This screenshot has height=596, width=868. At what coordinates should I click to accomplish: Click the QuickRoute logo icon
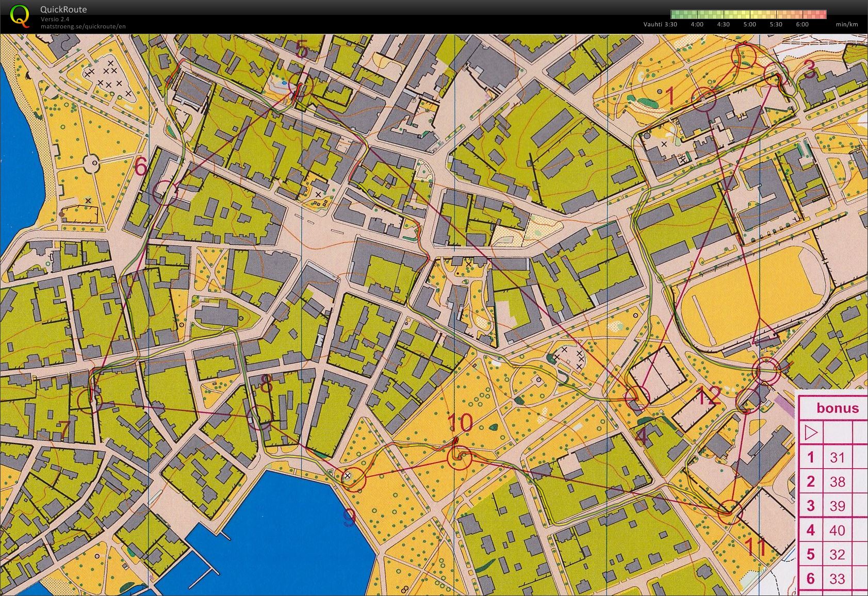pos(20,15)
